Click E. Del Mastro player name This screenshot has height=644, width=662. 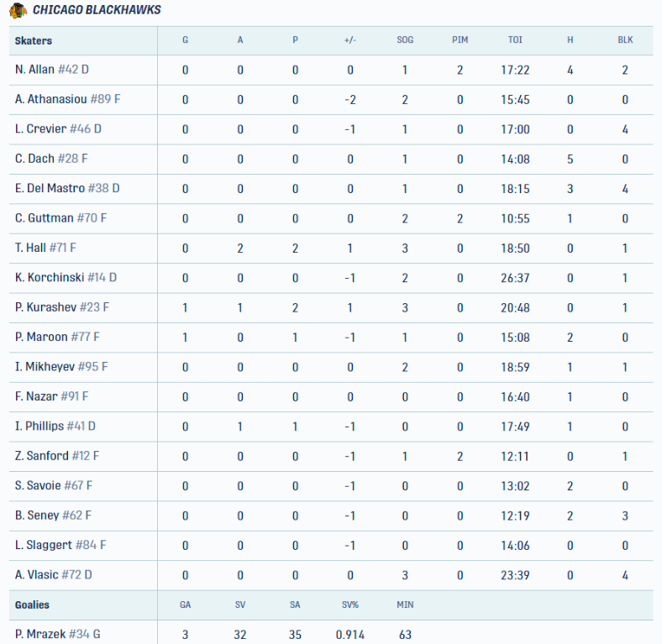point(50,188)
